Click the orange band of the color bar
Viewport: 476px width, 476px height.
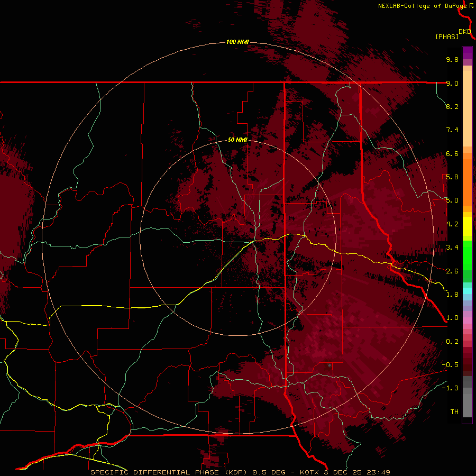(467, 182)
